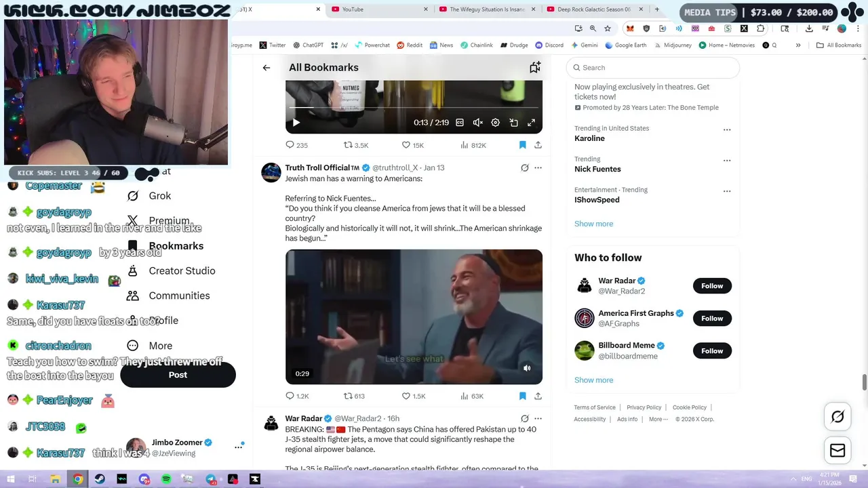Image resolution: width=868 pixels, height=488 pixels.
Task: Open More in X sidebar
Action: click(x=149, y=346)
